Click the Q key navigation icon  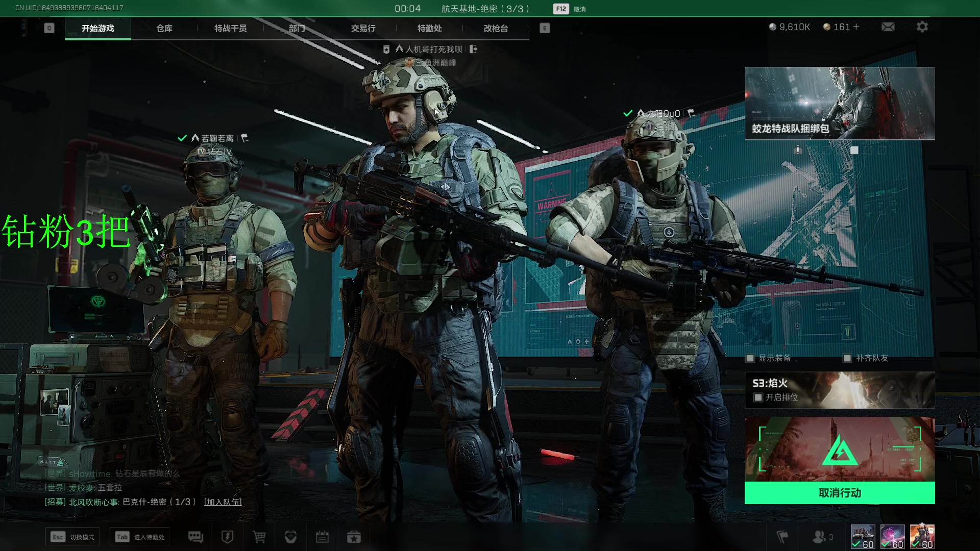pyautogui.click(x=49, y=28)
